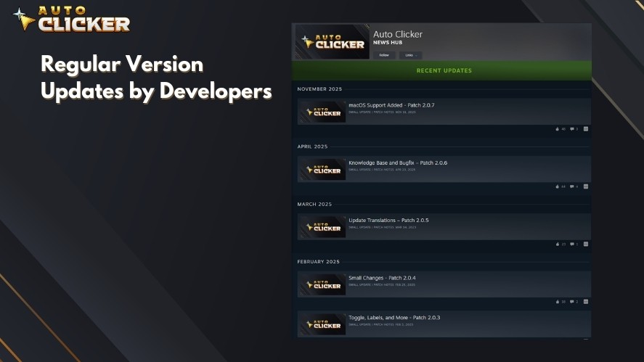Click 'SMALL UPDATE / PATCH NOTES' under Patch 2.0.7

click(371, 112)
